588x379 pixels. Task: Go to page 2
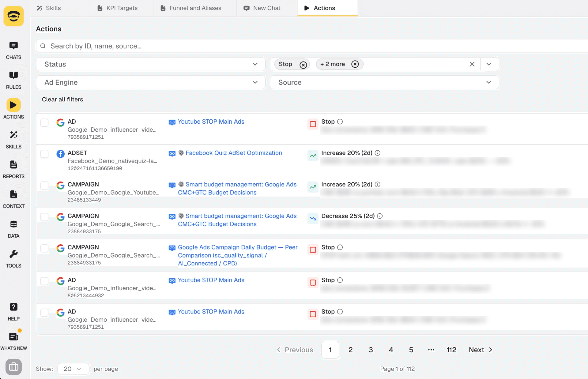coord(351,350)
